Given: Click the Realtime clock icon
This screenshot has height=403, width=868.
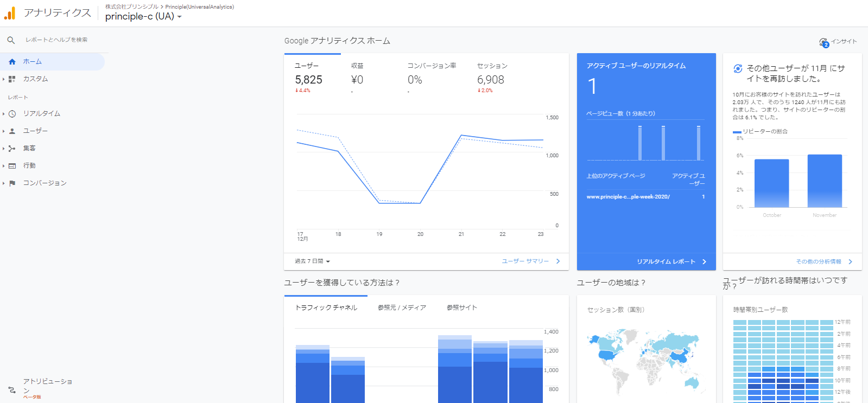Looking at the screenshot, I should coord(12,114).
